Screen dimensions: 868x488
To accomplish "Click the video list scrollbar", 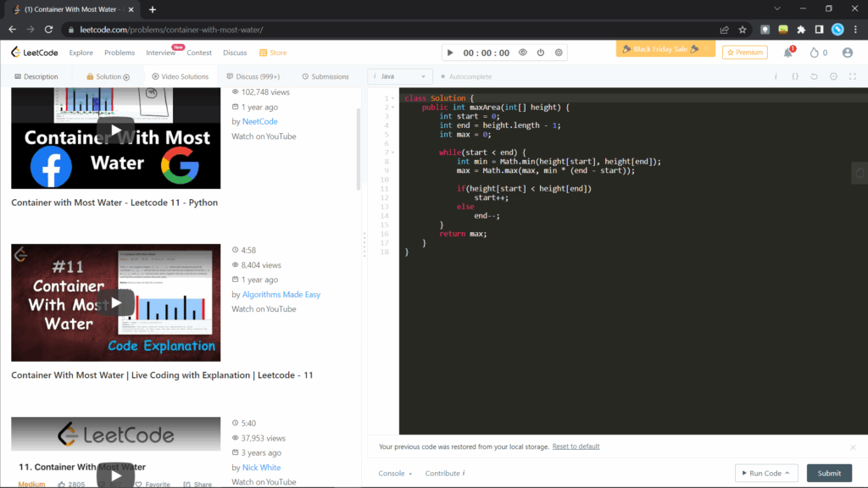I will pyautogui.click(x=359, y=148).
